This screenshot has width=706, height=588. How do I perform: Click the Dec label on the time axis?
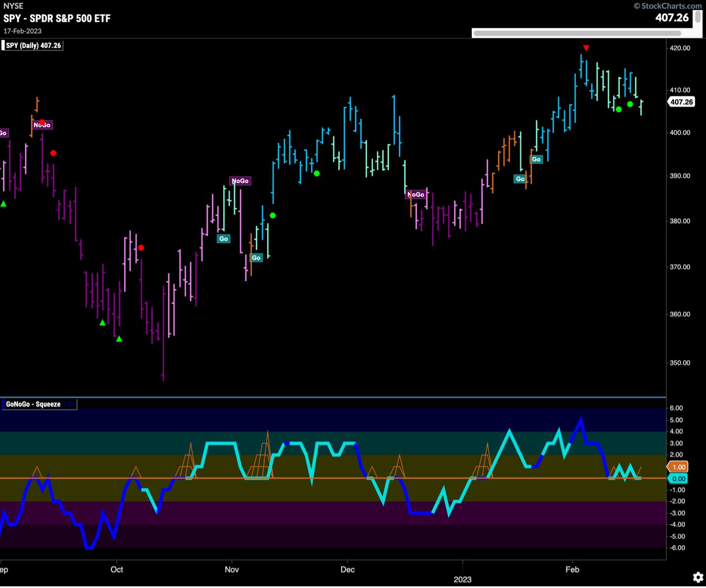click(348, 569)
